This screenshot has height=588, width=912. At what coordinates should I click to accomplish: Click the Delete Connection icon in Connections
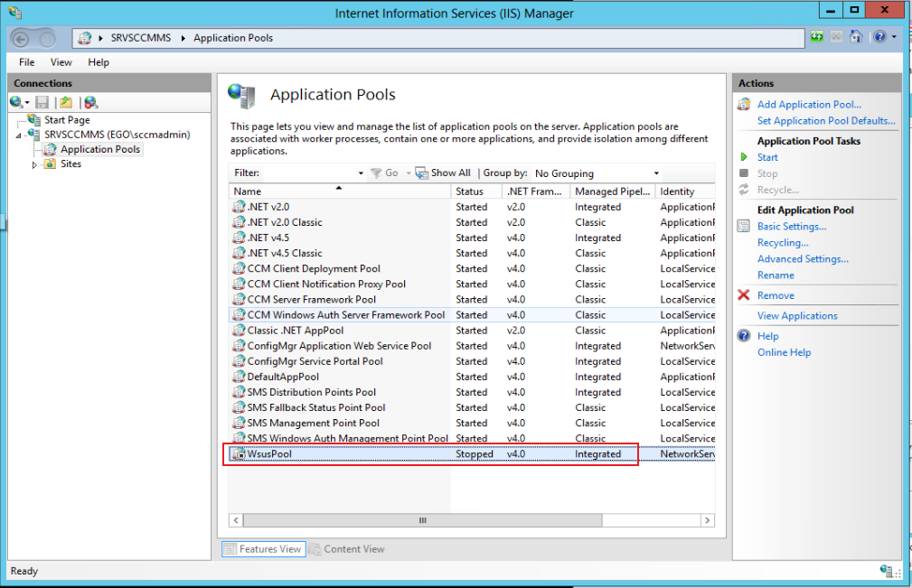pos(91,102)
